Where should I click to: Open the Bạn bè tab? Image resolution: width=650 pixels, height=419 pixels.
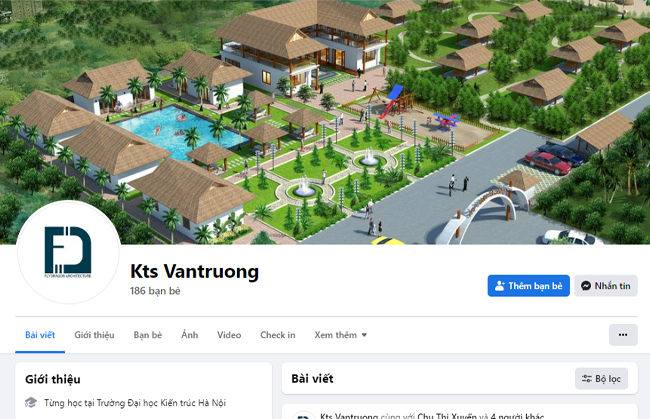[x=148, y=335]
